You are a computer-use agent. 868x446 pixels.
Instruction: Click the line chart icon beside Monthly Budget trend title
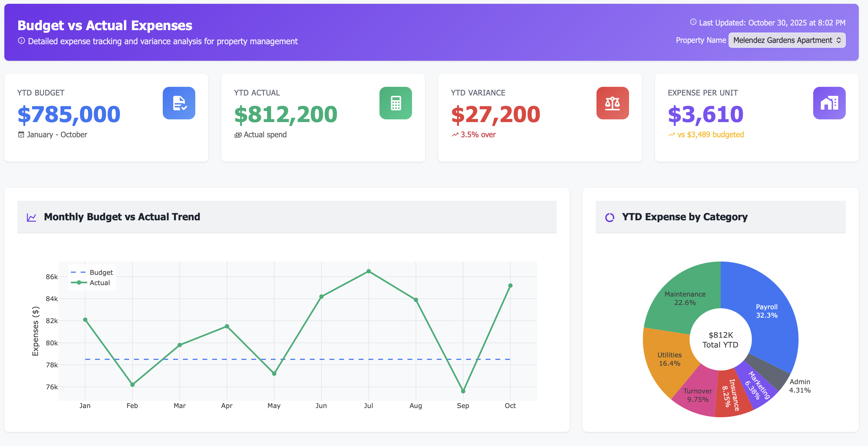(x=31, y=217)
